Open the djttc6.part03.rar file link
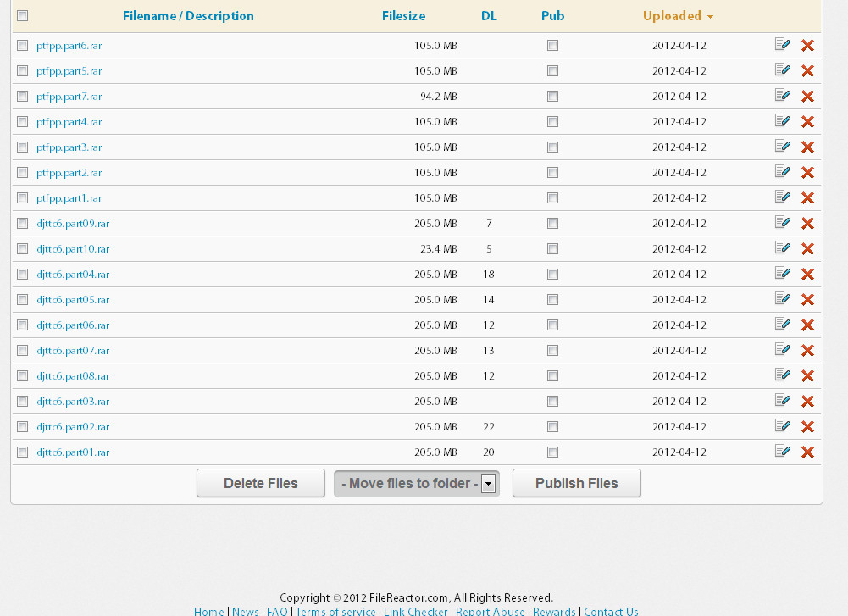 (x=73, y=402)
